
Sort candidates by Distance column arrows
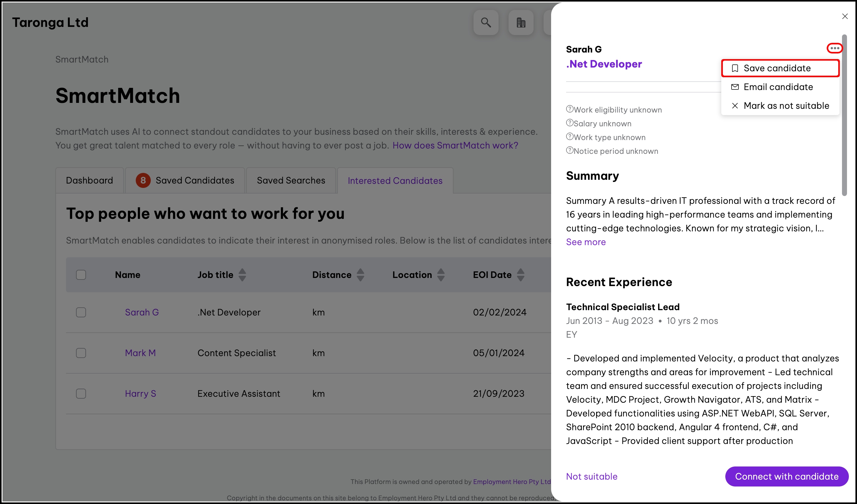[360, 275]
